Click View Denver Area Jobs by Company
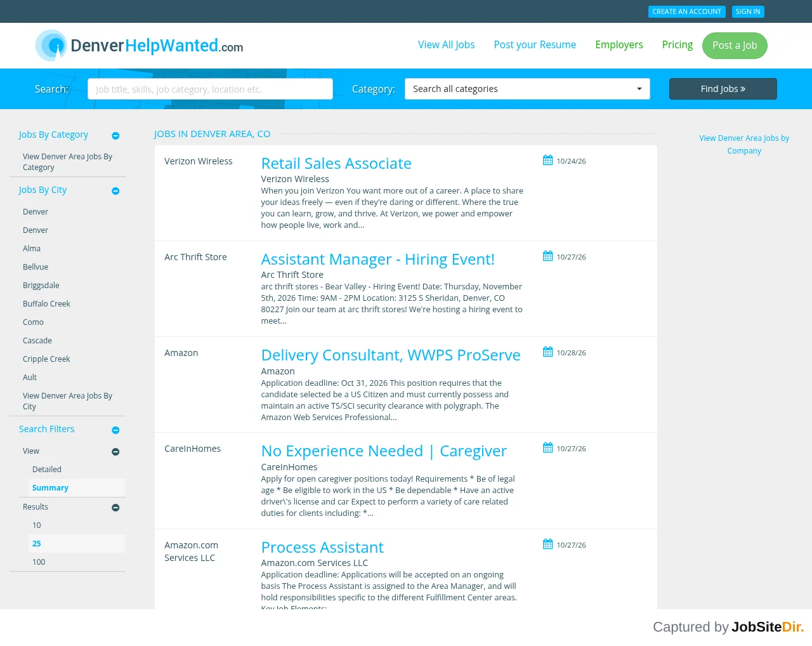812x646 pixels. point(744,144)
